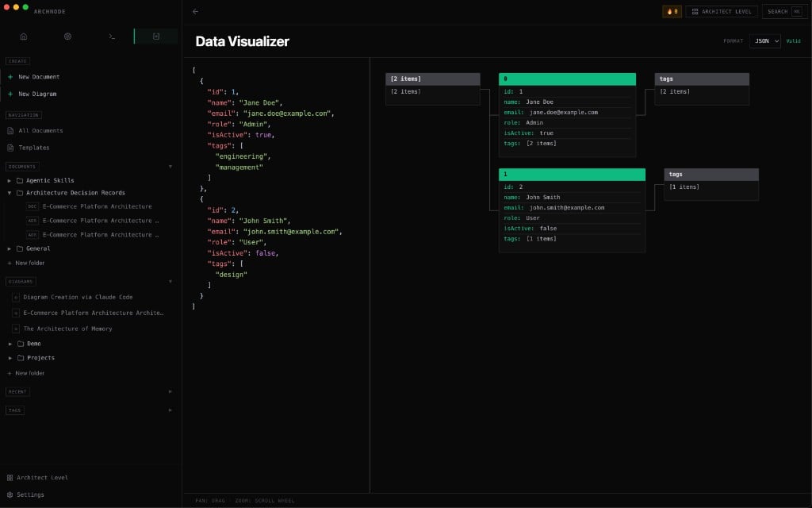Click isActive false row in node 1
Viewport: 812px width, 508px height.
(572, 228)
